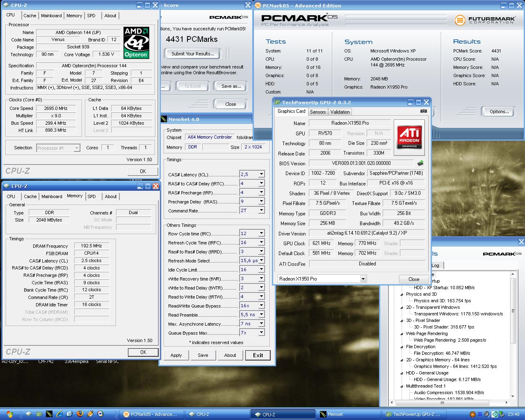Click the green tray icon next to the clock
Image resolution: width=525 pixels, height=420 pixels.
(x=502, y=414)
